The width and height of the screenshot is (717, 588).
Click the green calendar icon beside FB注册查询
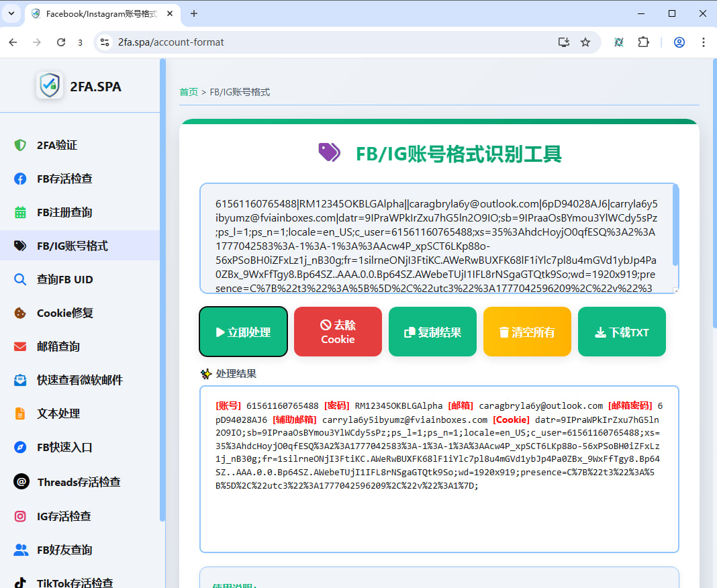point(20,212)
